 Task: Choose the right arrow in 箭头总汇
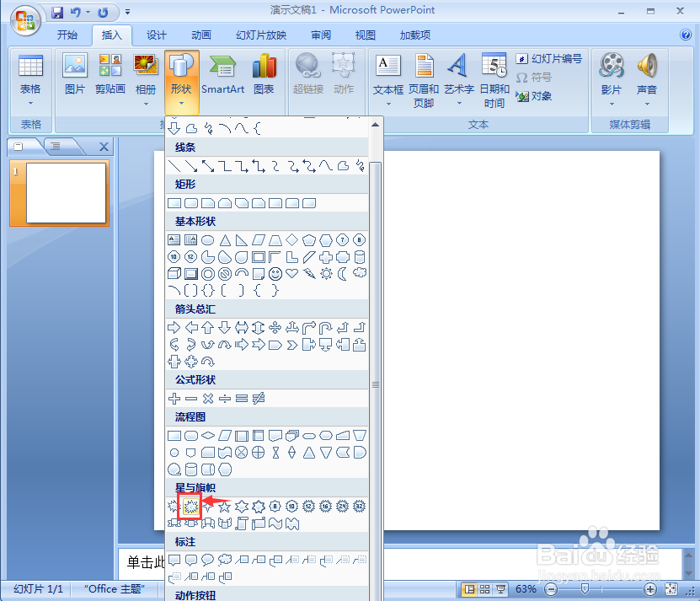click(x=174, y=328)
